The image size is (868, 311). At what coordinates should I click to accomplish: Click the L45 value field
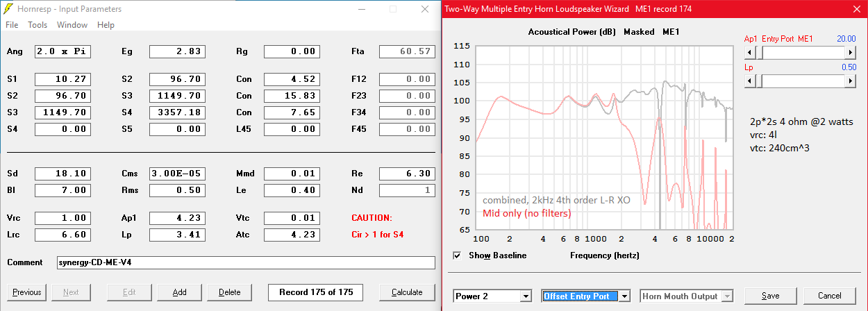coord(292,129)
